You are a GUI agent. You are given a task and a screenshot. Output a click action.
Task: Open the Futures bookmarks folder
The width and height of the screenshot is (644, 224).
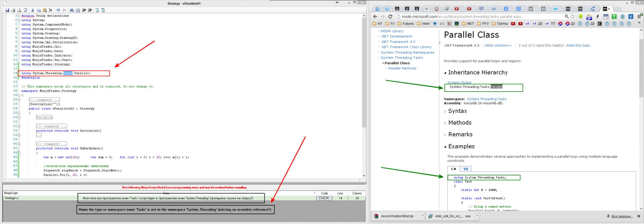[406, 23]
